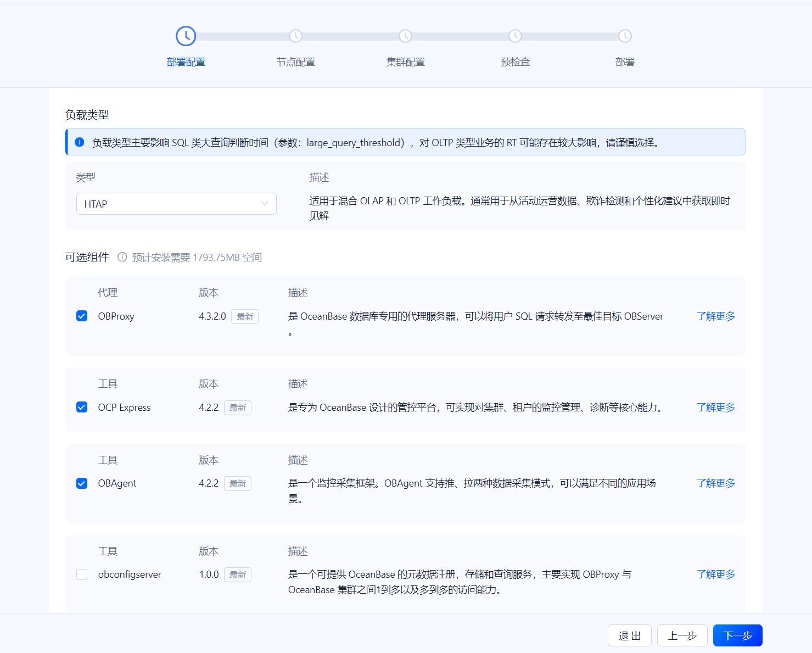812x653 pixels.
Task: Click the 最新 tag next to OBProxy 4.3.2.0
Action: click(x=245, y=317)
